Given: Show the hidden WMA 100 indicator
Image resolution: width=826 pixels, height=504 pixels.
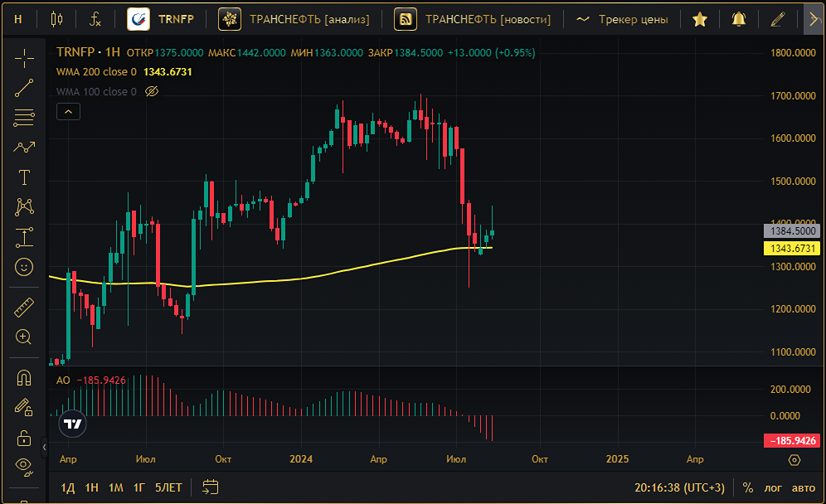Looking at the screenshot, I should click(151, 92).
